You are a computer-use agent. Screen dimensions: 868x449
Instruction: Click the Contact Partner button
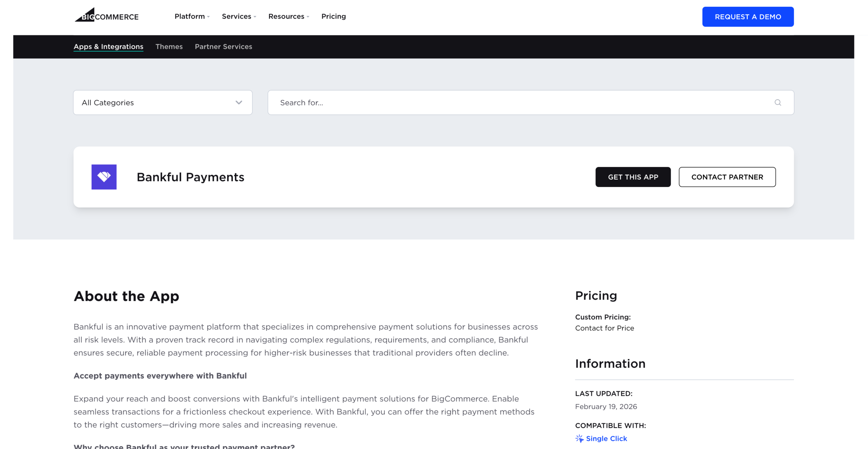coord(727,177)
